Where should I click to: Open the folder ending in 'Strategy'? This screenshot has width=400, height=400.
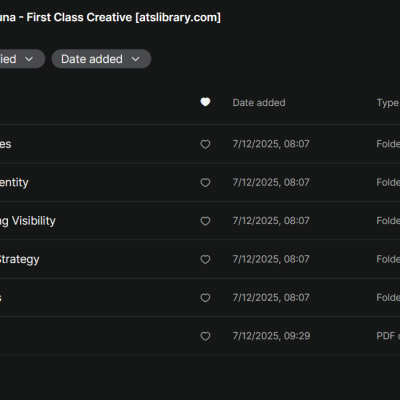(x=19, y=259)
